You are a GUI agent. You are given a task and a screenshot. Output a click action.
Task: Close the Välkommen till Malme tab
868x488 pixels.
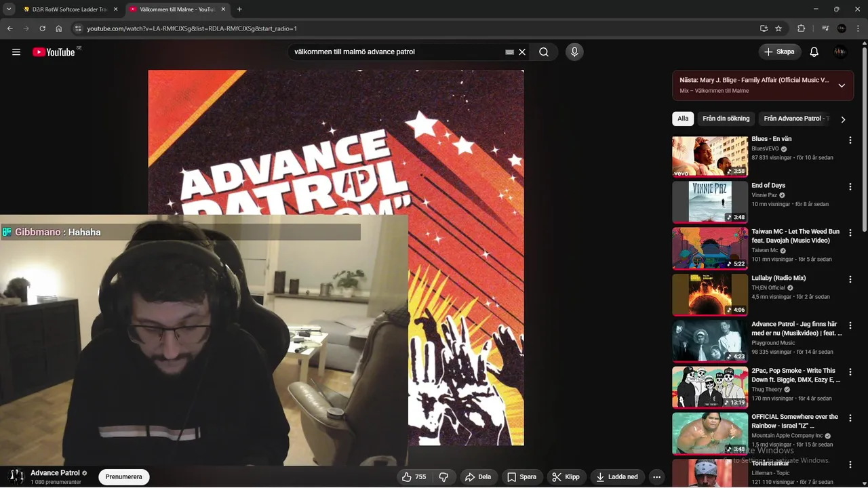[x=223, y=9]
